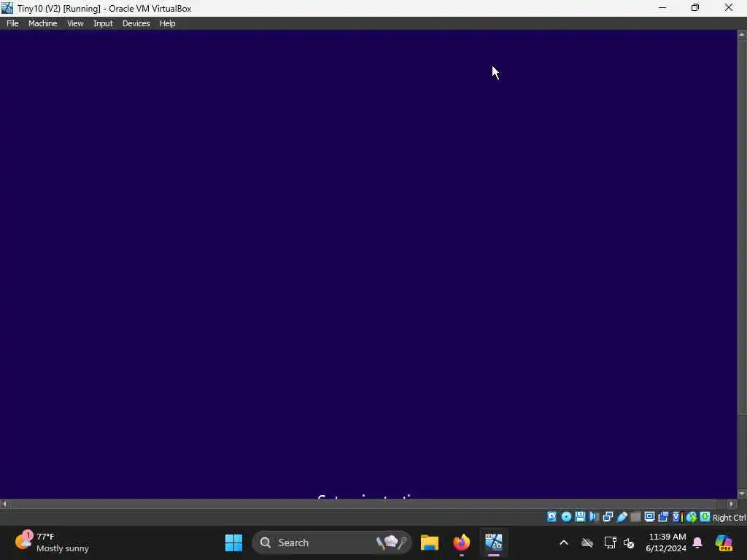The image size is (747, 560).
Task: Open the Machine menu
Action: tap(42, 23)
